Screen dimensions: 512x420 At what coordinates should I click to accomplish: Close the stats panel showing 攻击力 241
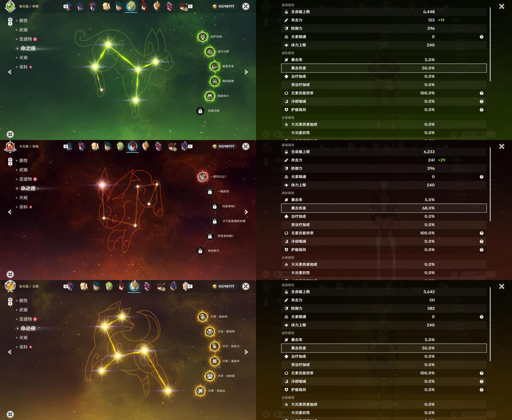click(x=502, y=146)
